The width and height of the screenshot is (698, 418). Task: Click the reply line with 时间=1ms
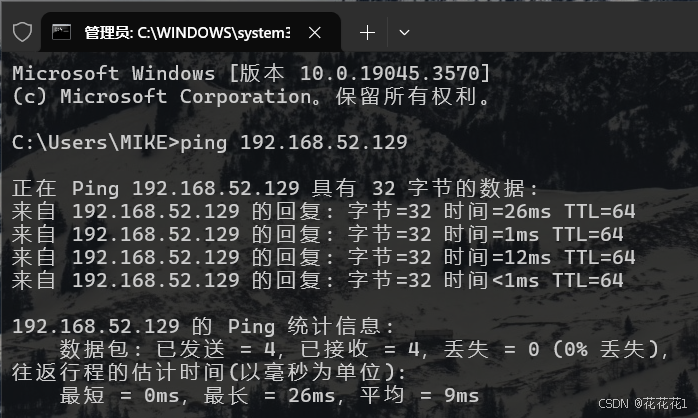click(318, 235)
